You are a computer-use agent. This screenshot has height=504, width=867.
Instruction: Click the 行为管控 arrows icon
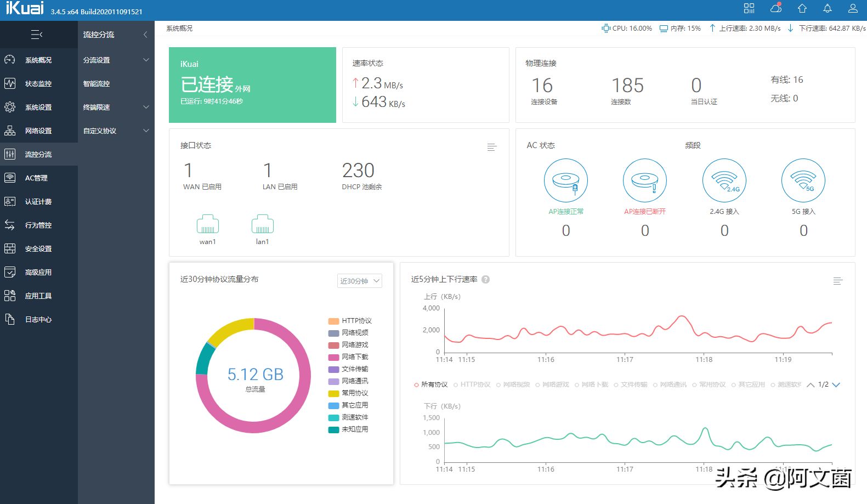click(10, 225)
